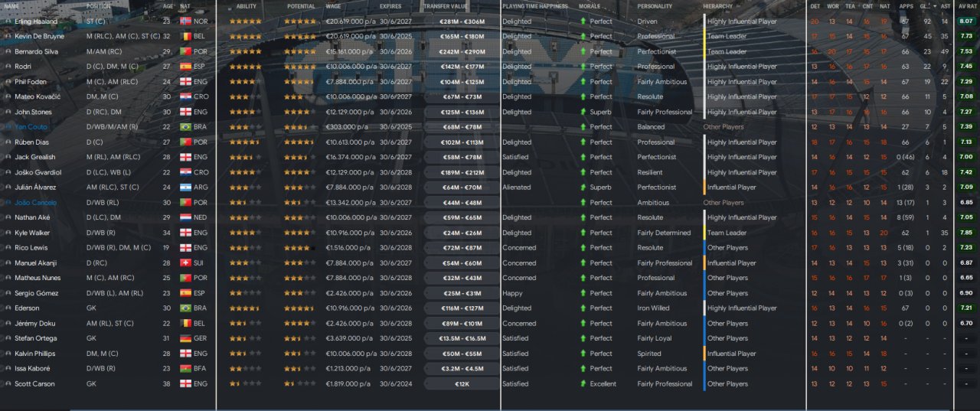Click Ederson's Iron Willed personality
Image resolution: width=980 pixels, height=411 pixels.
[x=653, y=308]
